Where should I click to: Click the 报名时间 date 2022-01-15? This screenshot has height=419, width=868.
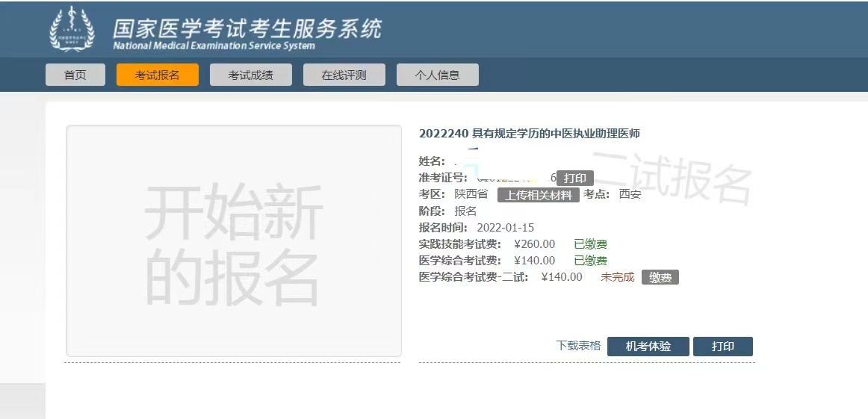[x=505, y=228]
